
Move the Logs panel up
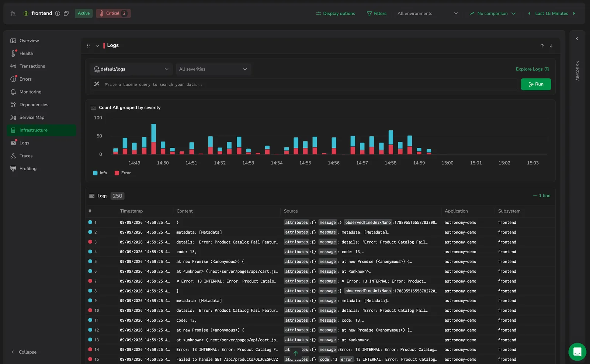point(542,46)
